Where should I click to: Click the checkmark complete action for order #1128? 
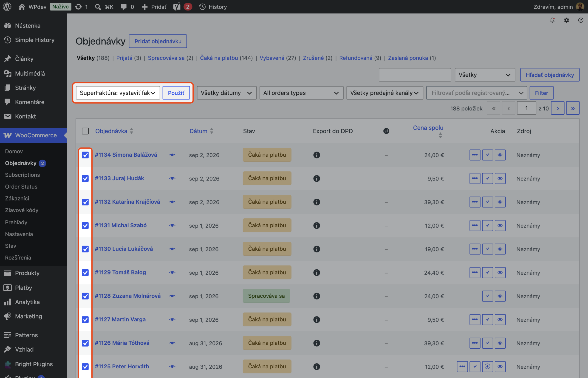(488, 296)
